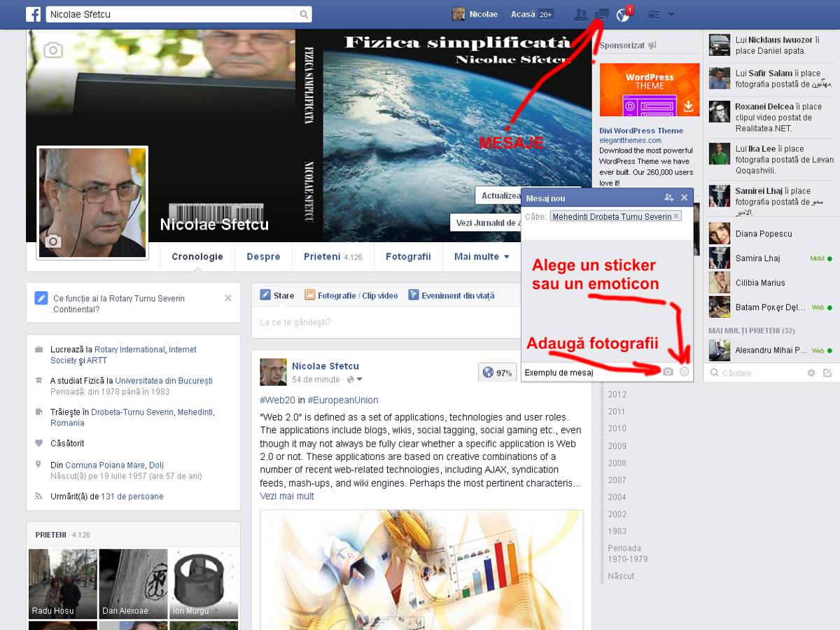Image resolution: width=840 pixels, height=630 pixels.
Task: Click Vezi Jurnalul de activitate button
Action: pos(486,223)
